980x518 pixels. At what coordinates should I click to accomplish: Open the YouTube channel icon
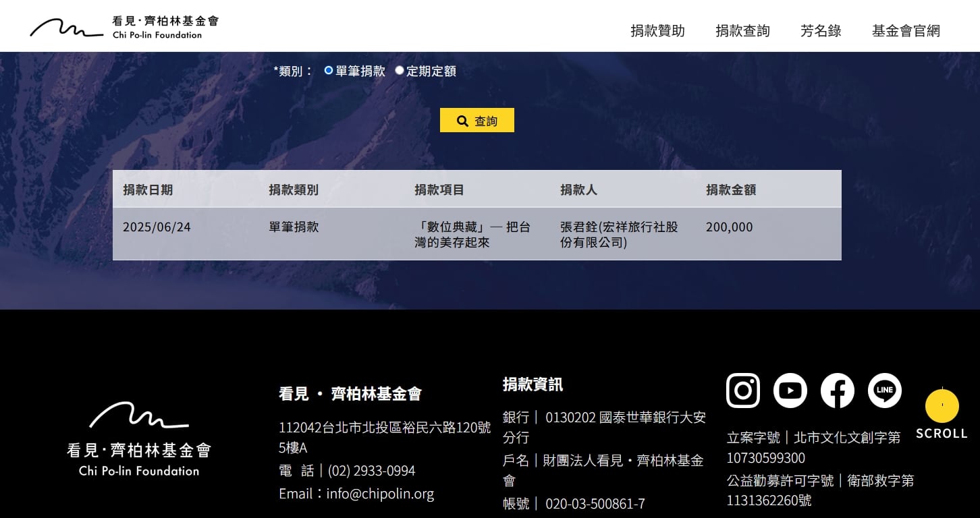790,391
